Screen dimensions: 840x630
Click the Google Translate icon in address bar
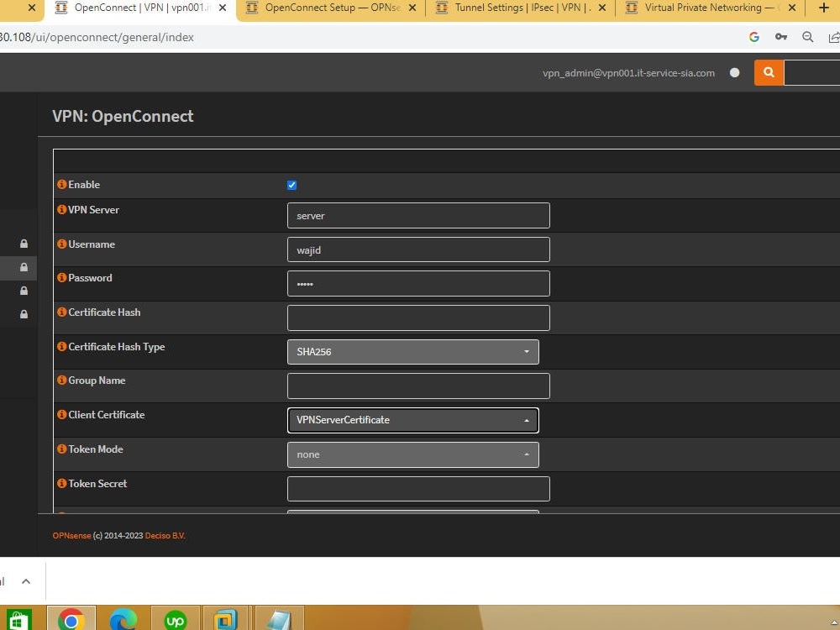tap(753, 37)
